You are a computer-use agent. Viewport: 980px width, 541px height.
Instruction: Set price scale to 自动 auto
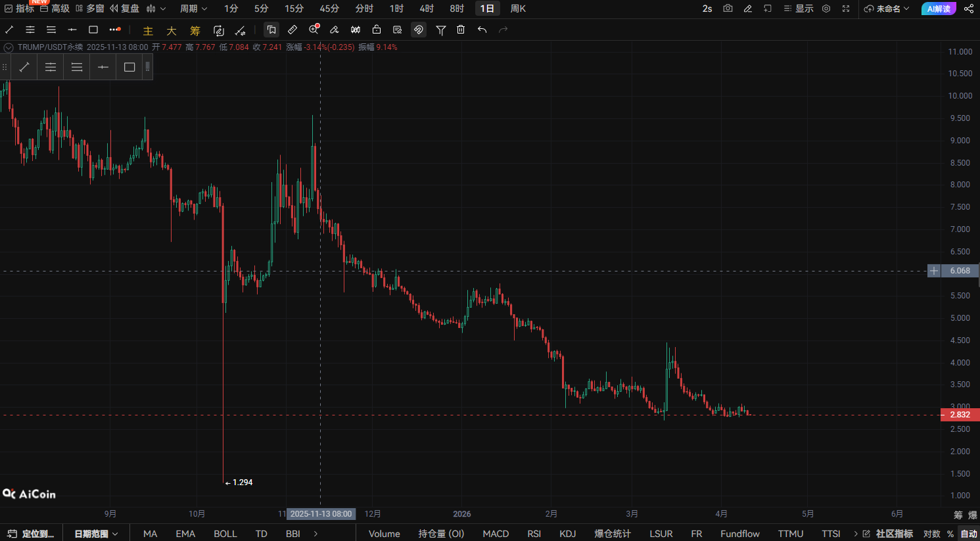pyautogui.click(x=969, y=533)
